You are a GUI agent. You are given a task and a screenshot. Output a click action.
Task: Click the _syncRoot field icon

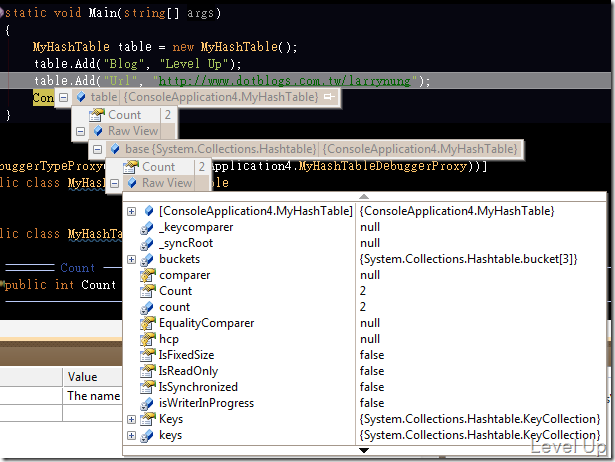coord(147,244)
